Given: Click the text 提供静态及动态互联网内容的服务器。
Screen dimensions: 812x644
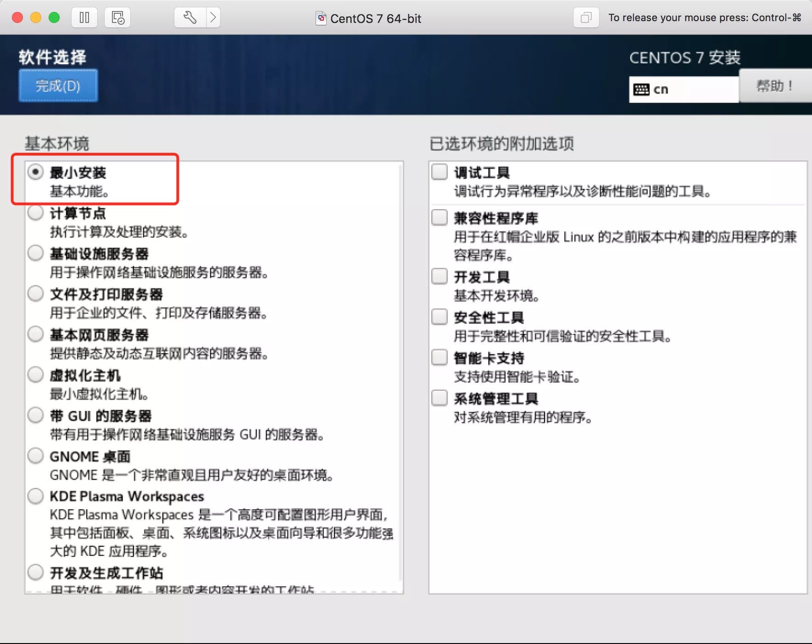Looking at the screenshot, I should [159, 354].
